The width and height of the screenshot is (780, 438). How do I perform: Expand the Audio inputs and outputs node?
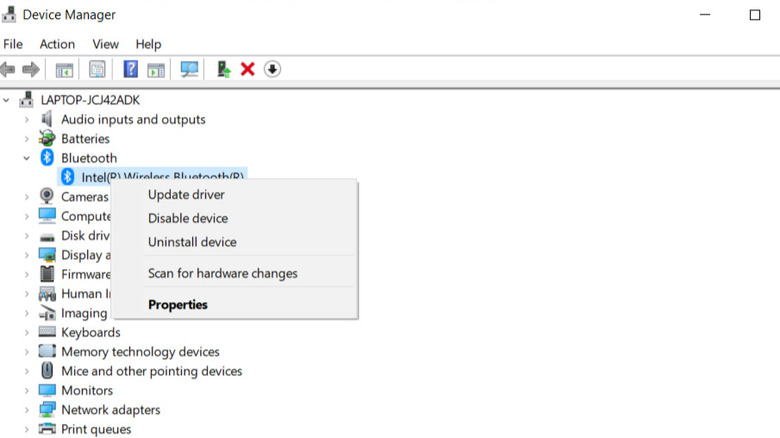(27, 119)
